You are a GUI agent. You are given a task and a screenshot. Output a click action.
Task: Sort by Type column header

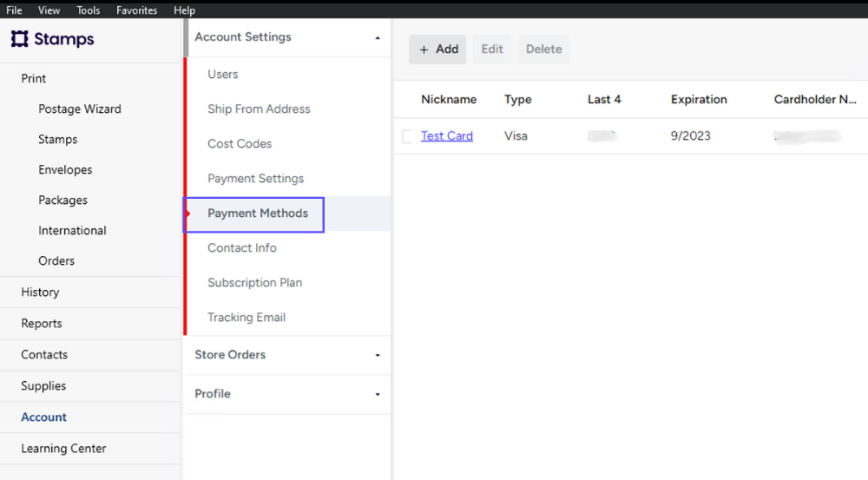[x=517, y=100]
